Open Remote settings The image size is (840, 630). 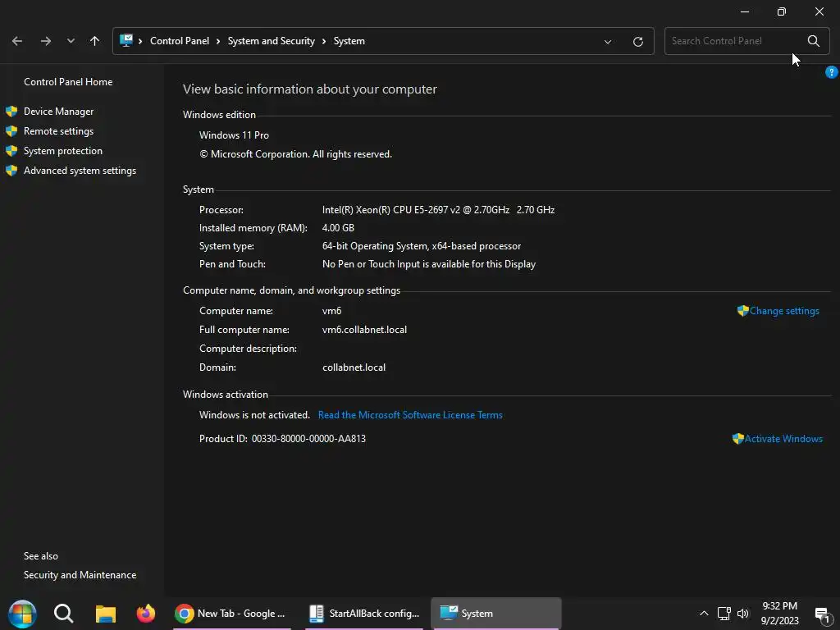click(x=58, y=131)
